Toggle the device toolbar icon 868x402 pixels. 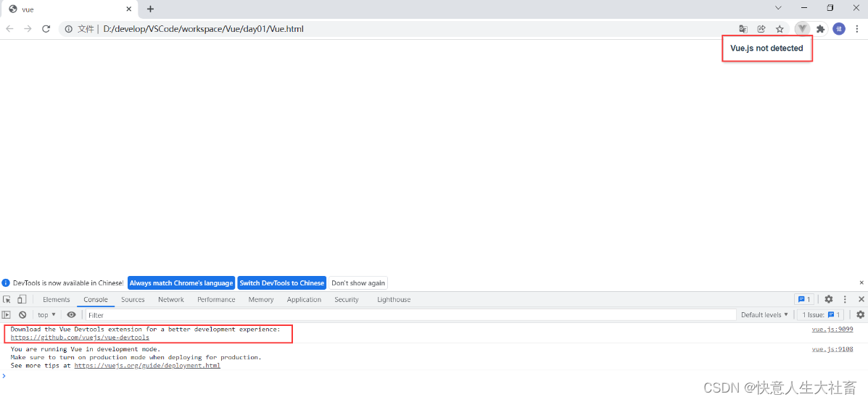[x=22, y=299]
